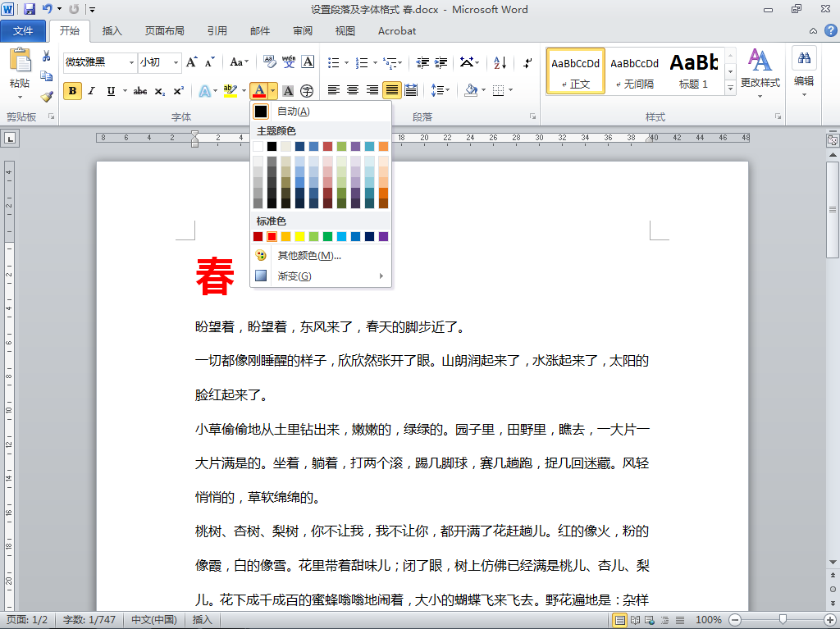Click the Save icon in the quick access toolbar

click(x=30, y=9)
